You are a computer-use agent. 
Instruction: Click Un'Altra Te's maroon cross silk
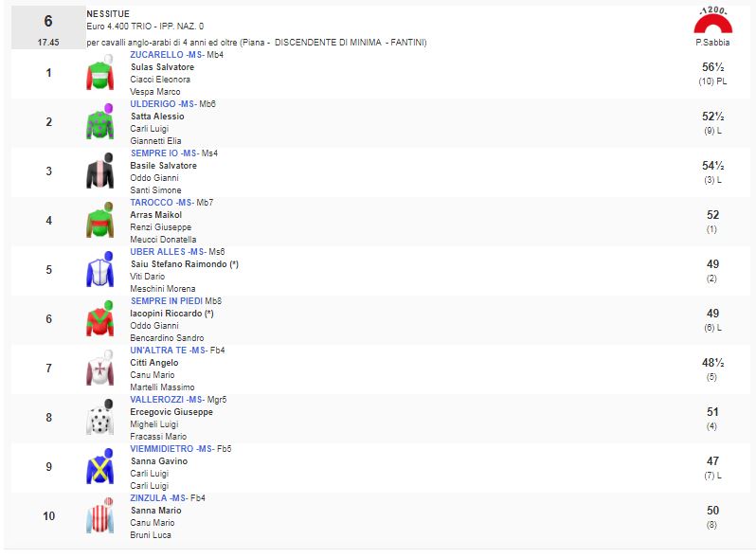point(99,369)
